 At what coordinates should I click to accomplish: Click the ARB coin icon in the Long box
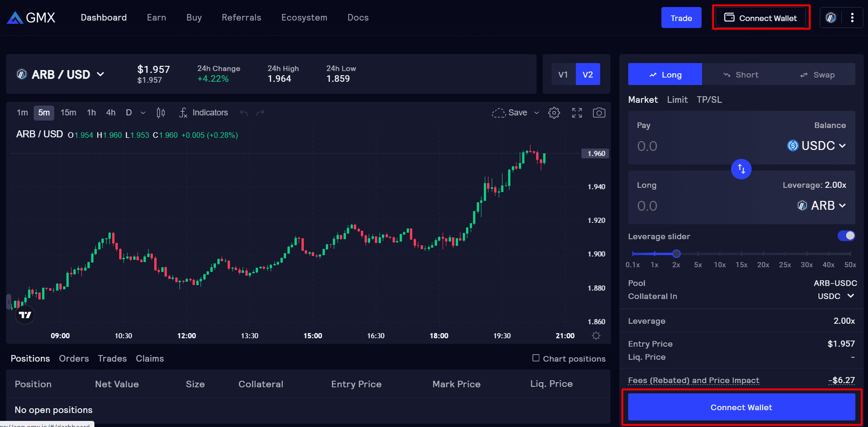pos(802,206)
